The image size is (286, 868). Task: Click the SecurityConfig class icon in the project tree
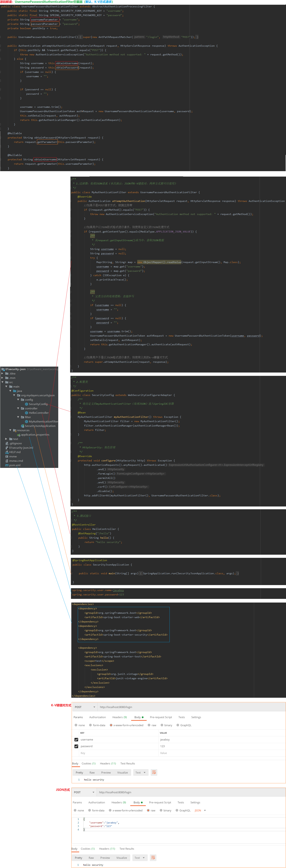27,404
